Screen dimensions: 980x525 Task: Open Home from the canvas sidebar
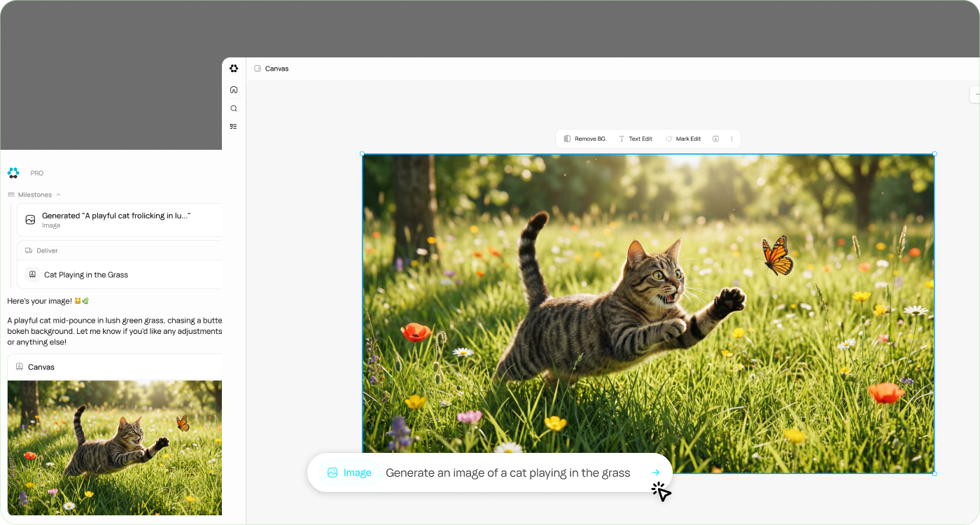(x=234, y=90)
